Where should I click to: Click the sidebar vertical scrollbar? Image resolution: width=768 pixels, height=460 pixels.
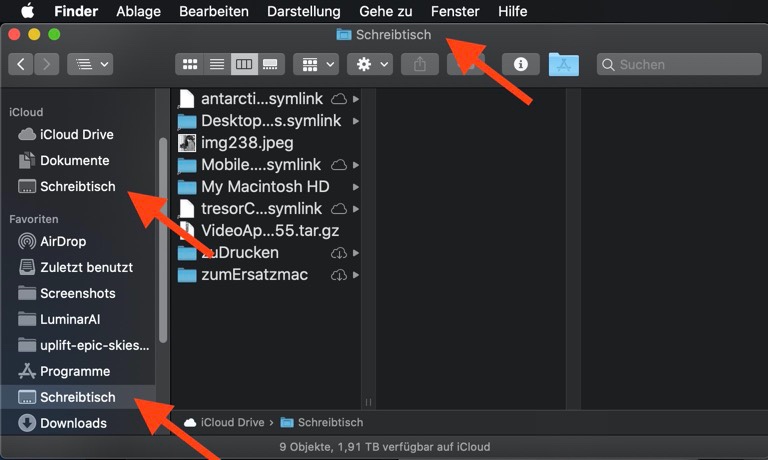point(163,240)
